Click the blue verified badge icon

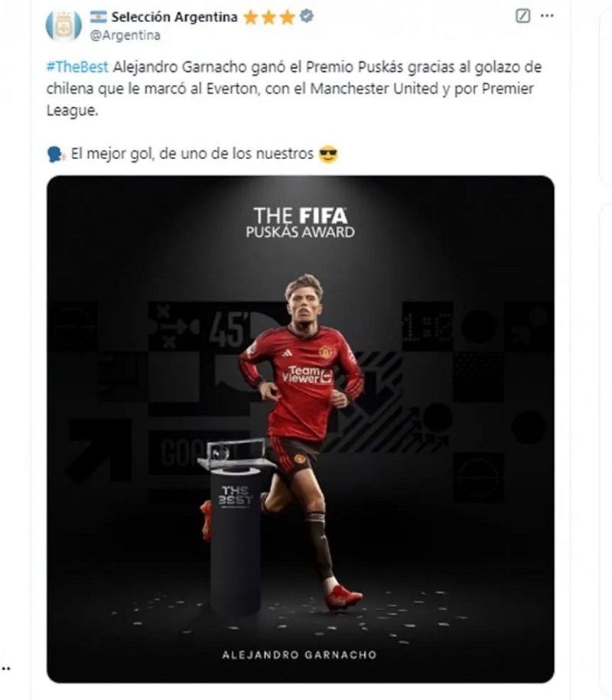(306, 17)
